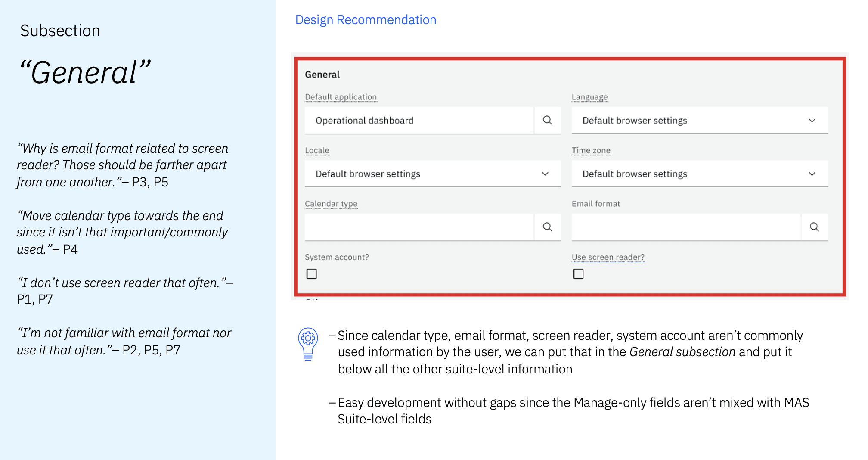Open the Time zone dropdown
Screen dimensions: 868x460
699,174
